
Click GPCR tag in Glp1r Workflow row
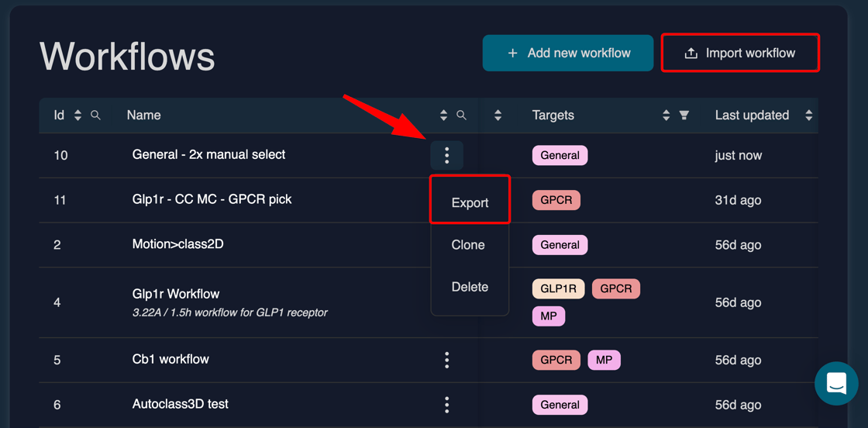click(x=616, y=288)
